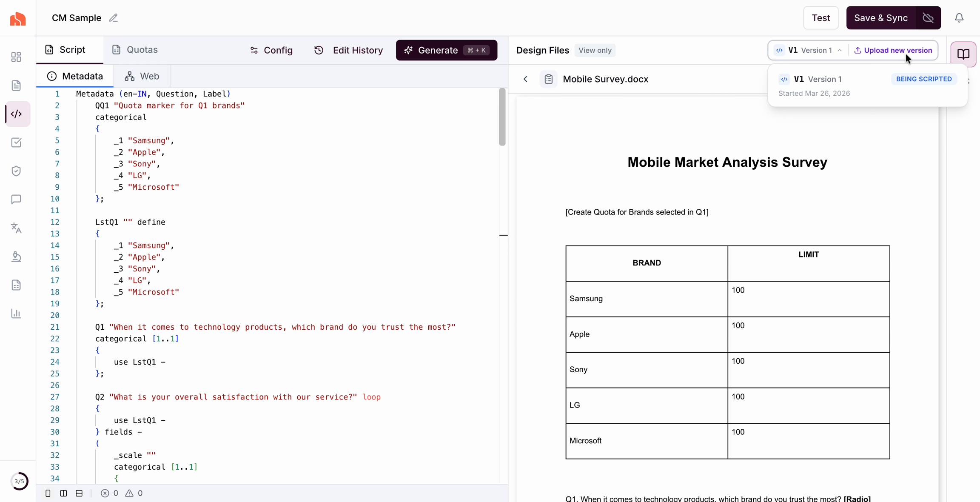
Task: Open the notifications bell
Action: [959, 18]
